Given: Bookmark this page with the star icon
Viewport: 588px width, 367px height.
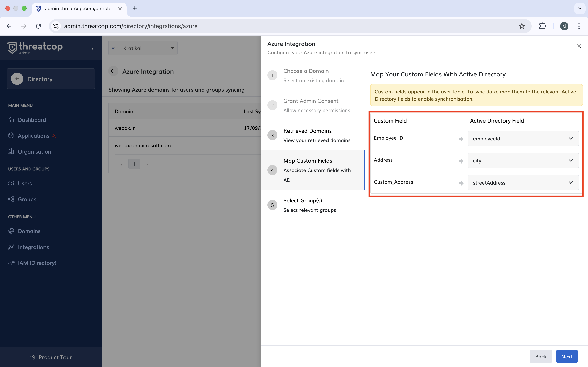Looking at the screenshot, I should [522, 26].
